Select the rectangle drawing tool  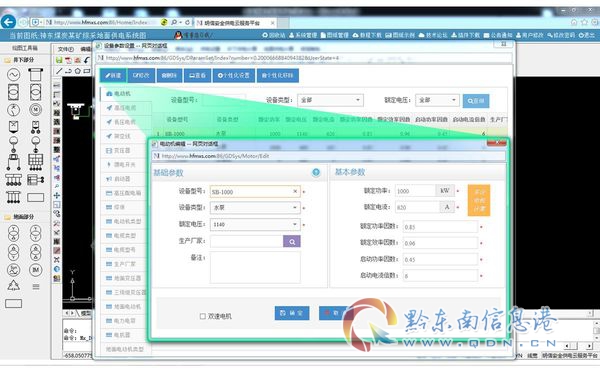(87, 71)
